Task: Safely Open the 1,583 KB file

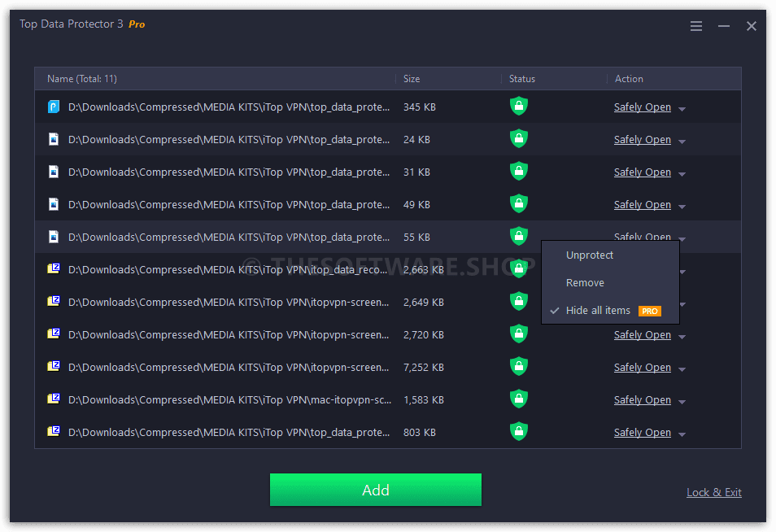Action: (x=643, y=400)
